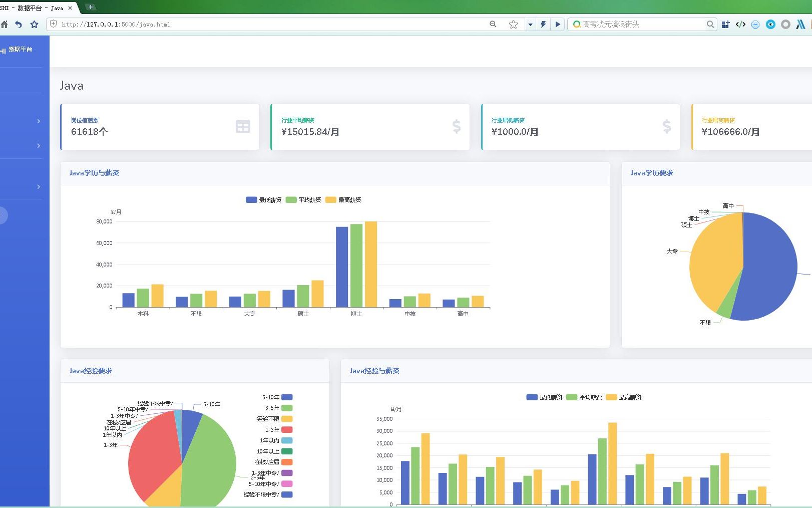Toggle 平均薪资 series in Java学历与薪资 legend
This screenshot has width=812, height=508.
pos(303,200)
